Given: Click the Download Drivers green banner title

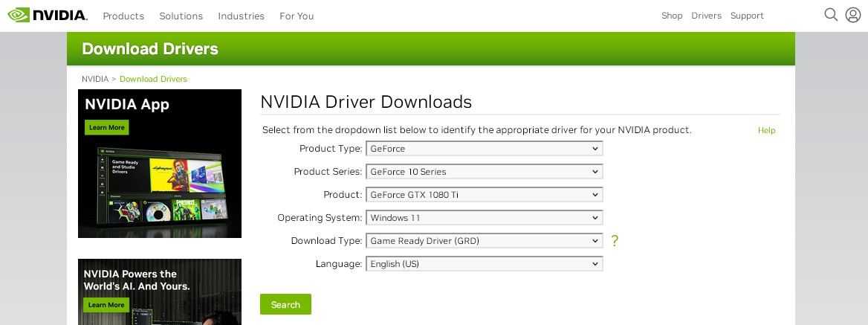Looking at the screenshot, I should click(150, 49).
